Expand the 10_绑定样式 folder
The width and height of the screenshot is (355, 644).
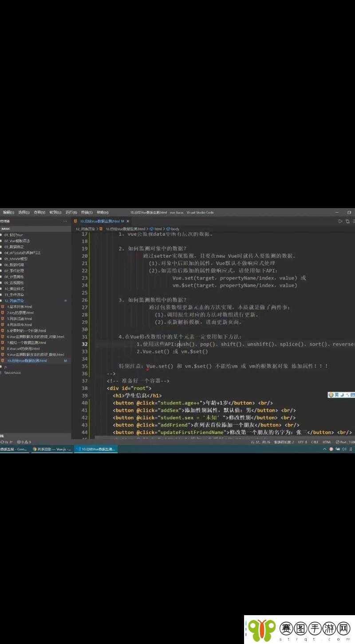tap(13, 288)
